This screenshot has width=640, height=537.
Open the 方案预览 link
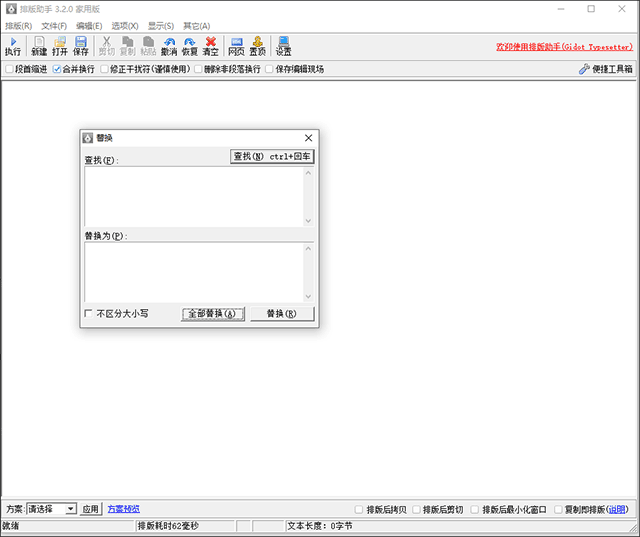124,509
